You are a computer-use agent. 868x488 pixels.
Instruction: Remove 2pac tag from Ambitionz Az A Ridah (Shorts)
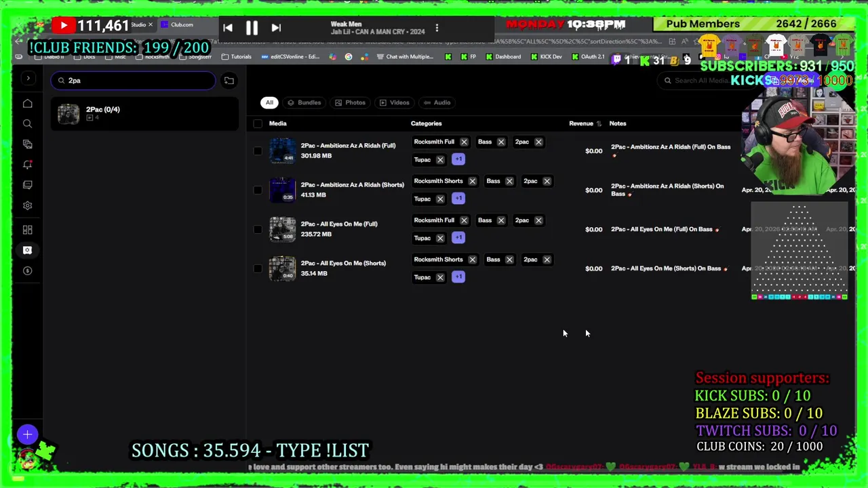[547, 182]
